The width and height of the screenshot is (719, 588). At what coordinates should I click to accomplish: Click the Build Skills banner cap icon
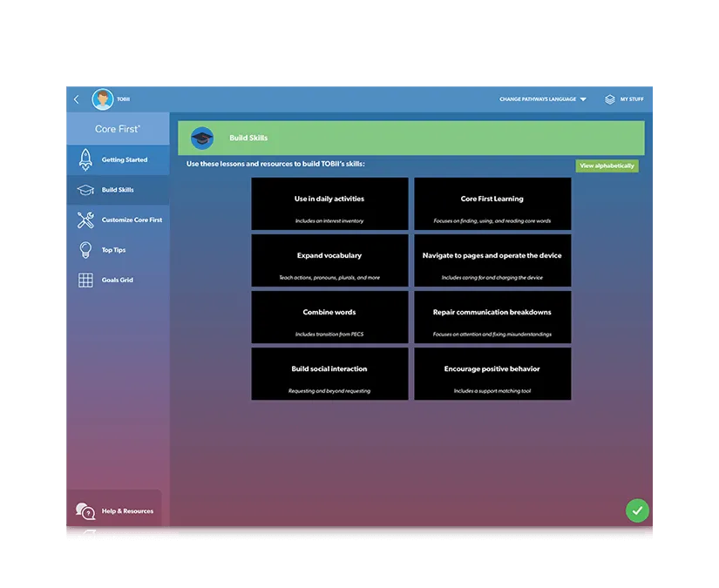coord(202,138)
